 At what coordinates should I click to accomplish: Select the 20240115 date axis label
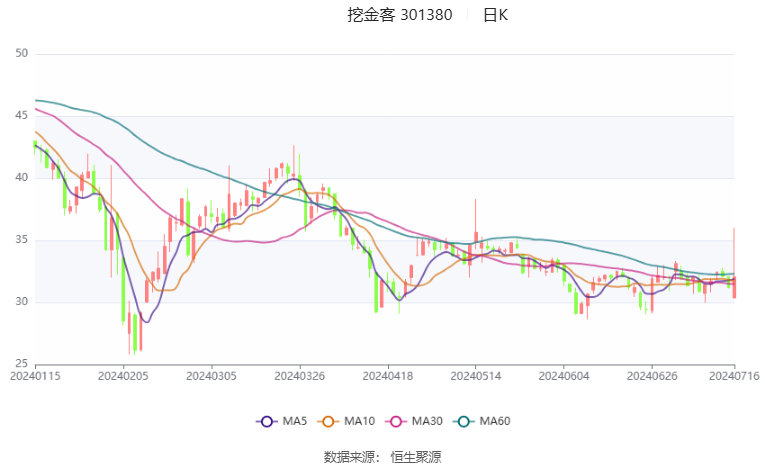pyautogui.click(x=35, y=376)
